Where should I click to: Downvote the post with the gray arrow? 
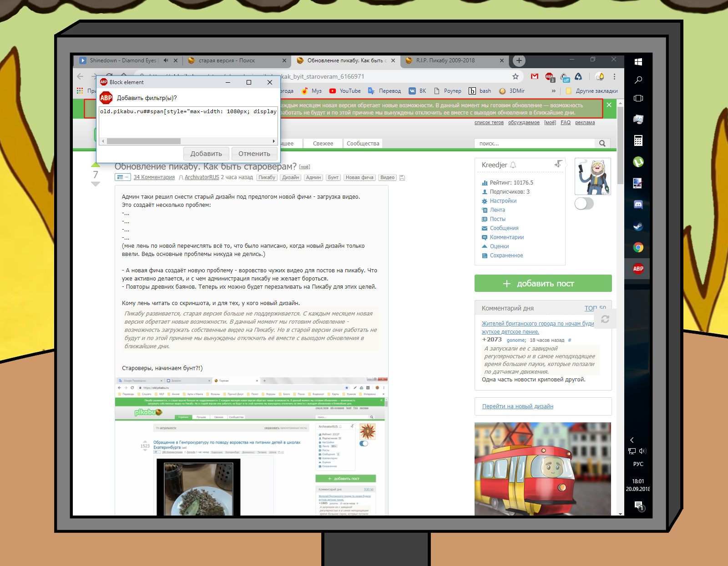pyautogui.click(x=96, y=184)
